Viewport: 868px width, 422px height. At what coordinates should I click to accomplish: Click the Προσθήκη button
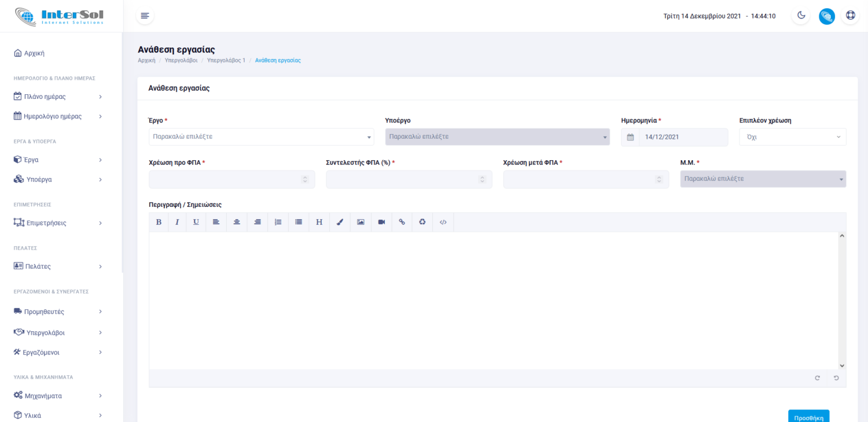coord(808,417)
